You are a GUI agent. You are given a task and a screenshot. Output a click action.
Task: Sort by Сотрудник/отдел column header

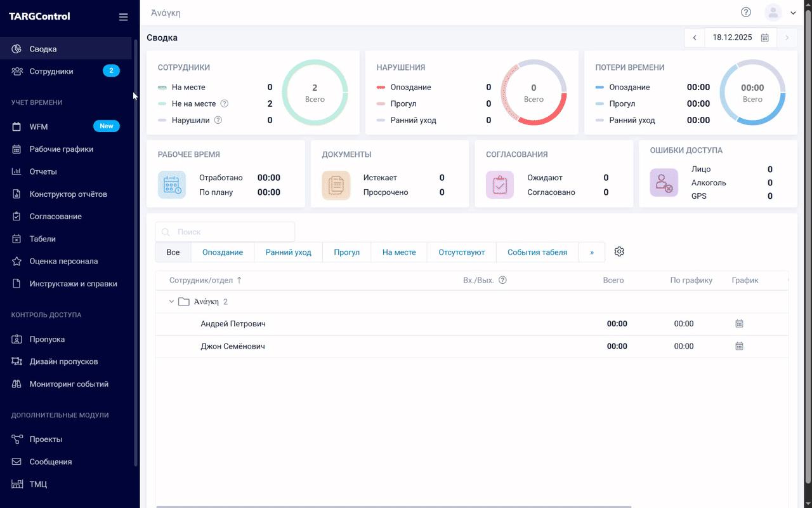coord(205,280)
